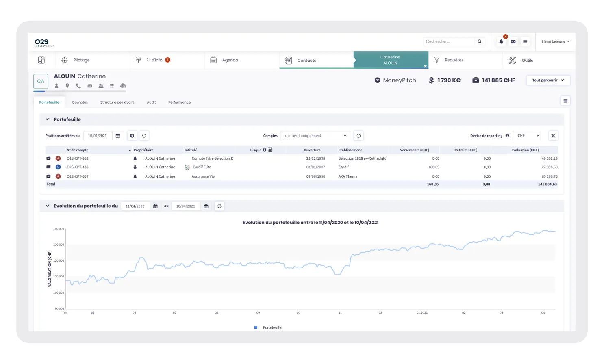This screenshot has height=364, width=604.
Task: Collapse Evolution du portefeuille section
Action: 47,206
